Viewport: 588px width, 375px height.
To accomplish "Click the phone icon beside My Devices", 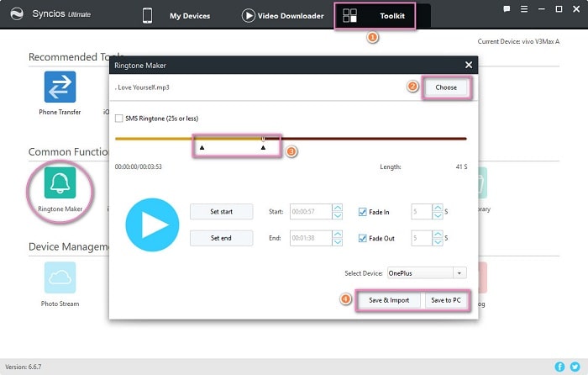I will tap(147, 16).
